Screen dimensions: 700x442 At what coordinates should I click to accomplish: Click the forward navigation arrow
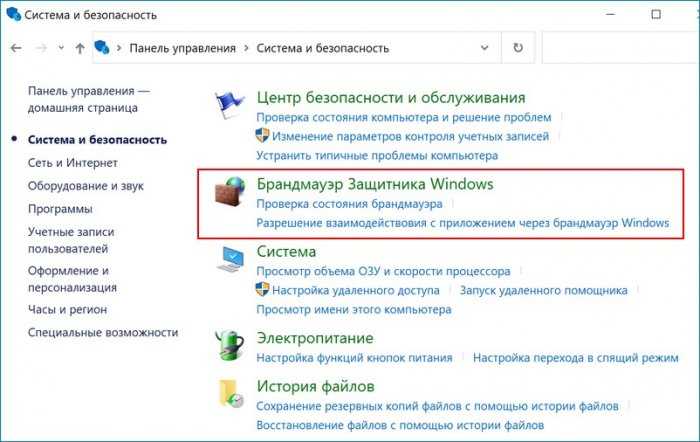click(41, 48)
